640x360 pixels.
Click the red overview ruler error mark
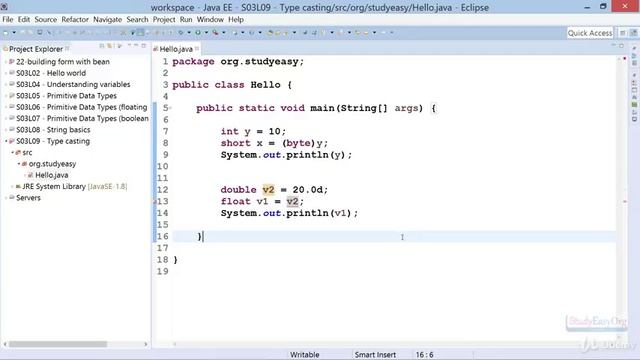click(625, 202)
